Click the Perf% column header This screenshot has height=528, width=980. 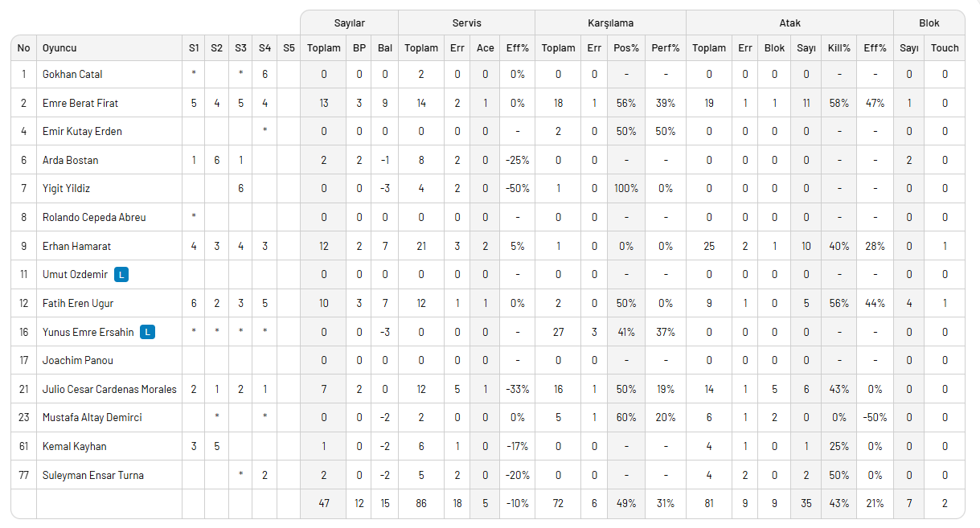[x=666, y=48]
